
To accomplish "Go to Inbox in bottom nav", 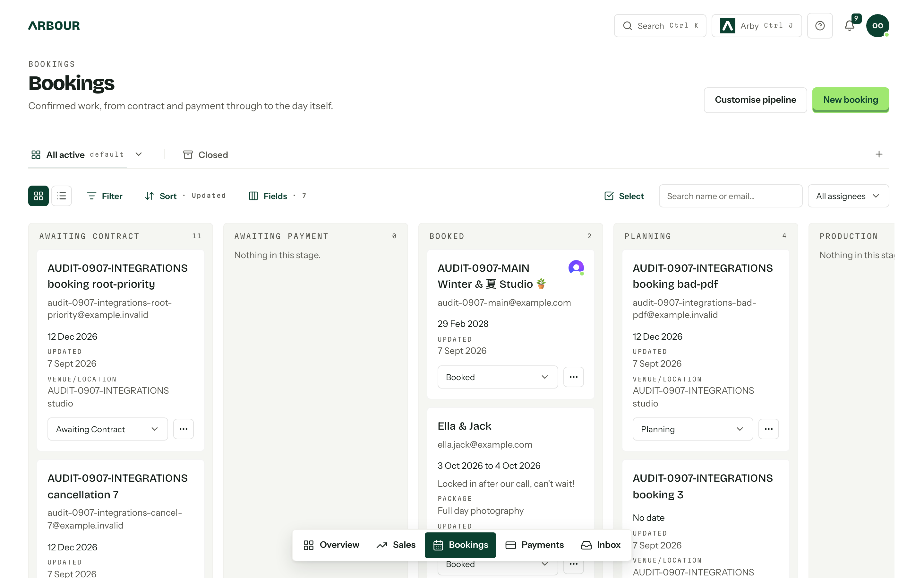I will (x=601, y=545).
